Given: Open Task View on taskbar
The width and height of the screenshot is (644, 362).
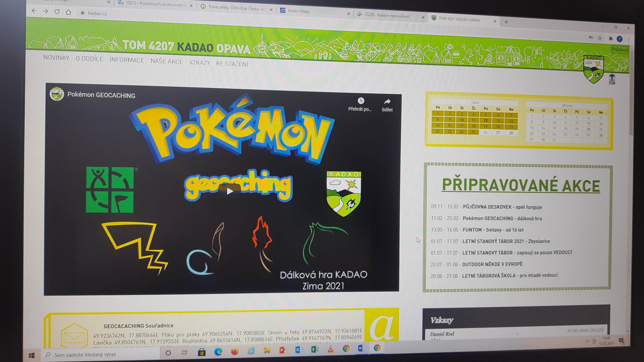Looking at the screenshot, I should click(x=185, y=352).
